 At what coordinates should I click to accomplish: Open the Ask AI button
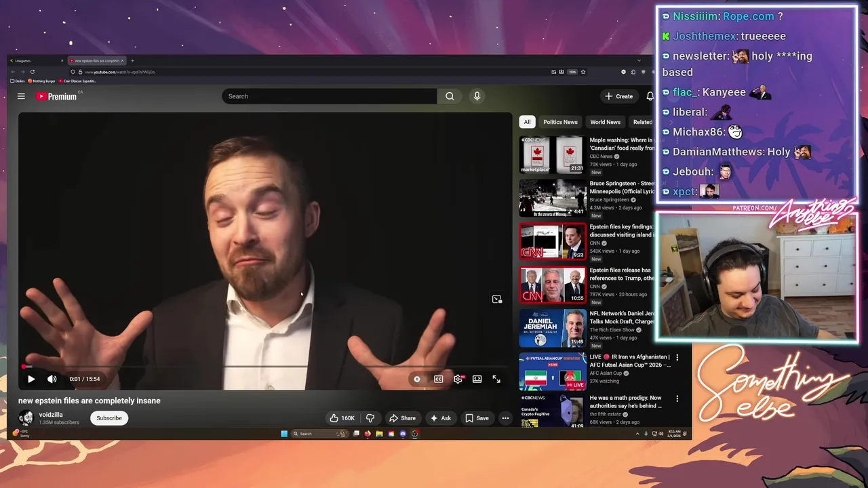(441, 418)
